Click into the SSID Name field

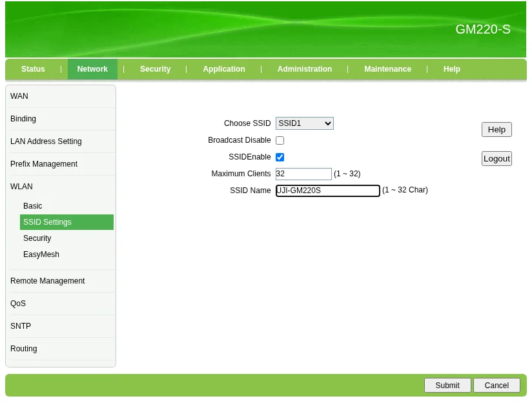pyautogui.click(x=328, y=191)
